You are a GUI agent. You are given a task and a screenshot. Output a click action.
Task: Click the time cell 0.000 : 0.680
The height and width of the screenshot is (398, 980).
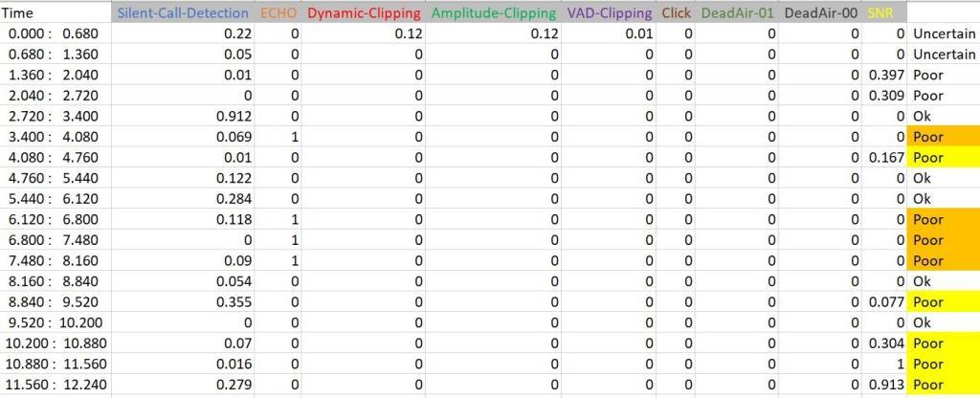[x=56, y=33]
